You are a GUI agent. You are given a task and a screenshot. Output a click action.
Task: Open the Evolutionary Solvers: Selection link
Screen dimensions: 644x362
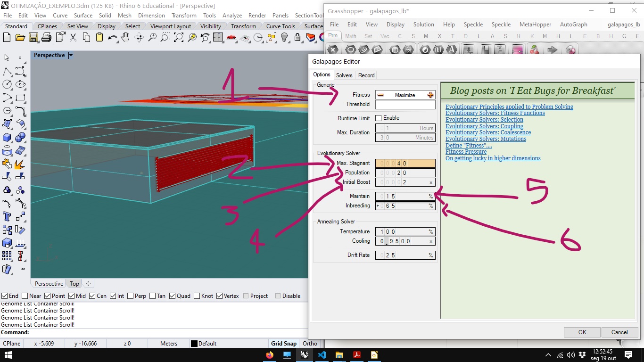(484, 120)
